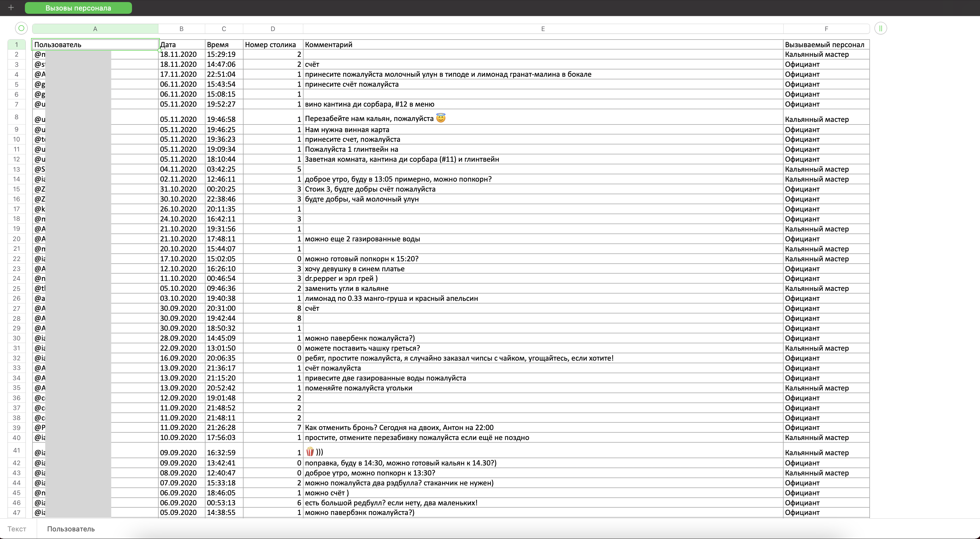
Task: Select comment 'заменить угли в кальяне'
Action: pyautogui.click(x=543, y=288)
